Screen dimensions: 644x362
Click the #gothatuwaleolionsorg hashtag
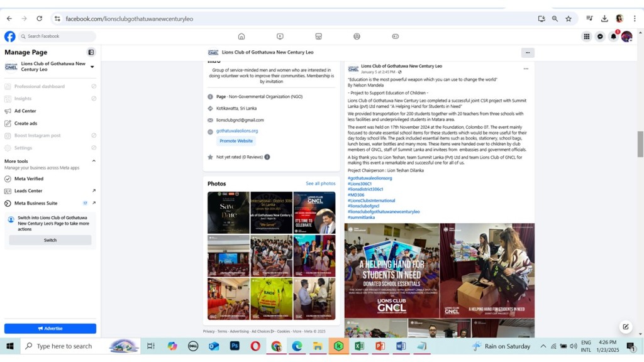pos(370,178)
